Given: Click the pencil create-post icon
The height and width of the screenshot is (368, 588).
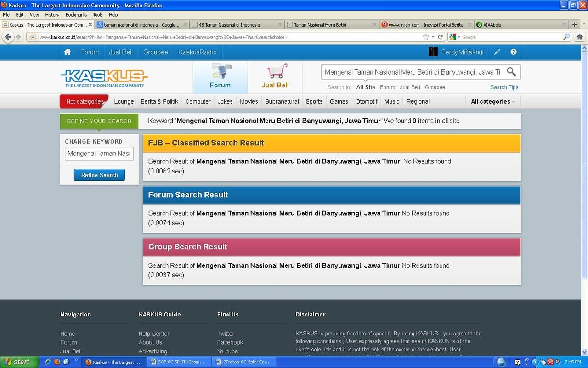Looking at the screenshot, I should coord(497,52).
